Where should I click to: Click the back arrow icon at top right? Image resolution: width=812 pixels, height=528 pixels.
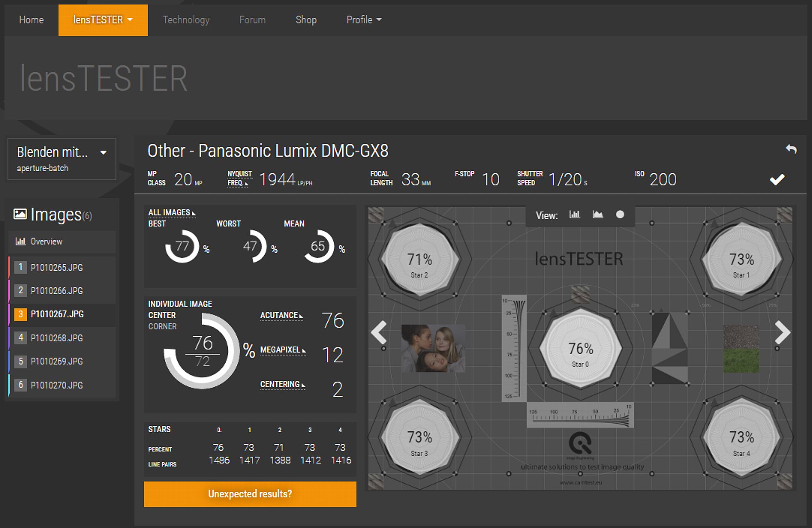point(791,149)
